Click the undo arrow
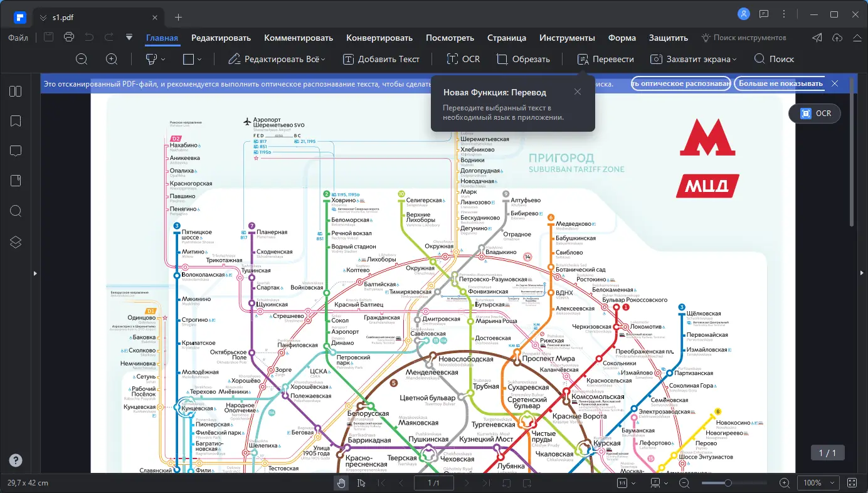This screenshot has height=493, width=868. click(x=89, y=38)
